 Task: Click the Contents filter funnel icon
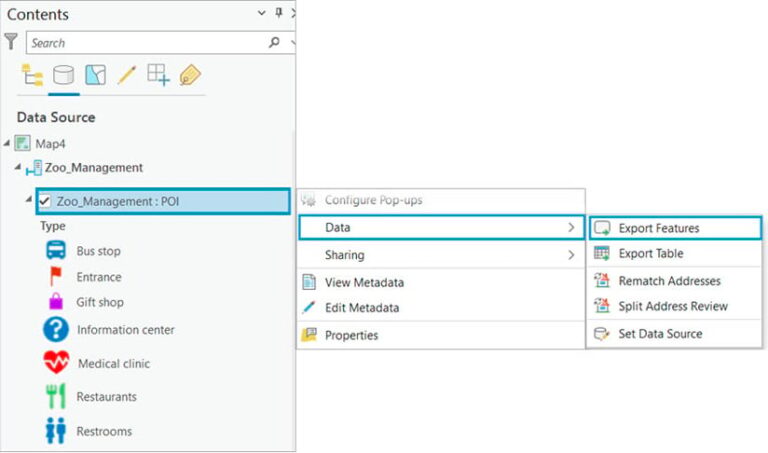click(x=11, y=42)
